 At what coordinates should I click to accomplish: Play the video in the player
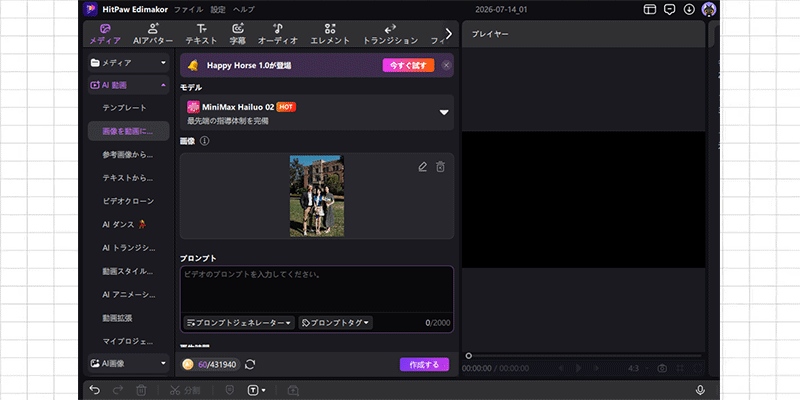[x=579, y=368]
